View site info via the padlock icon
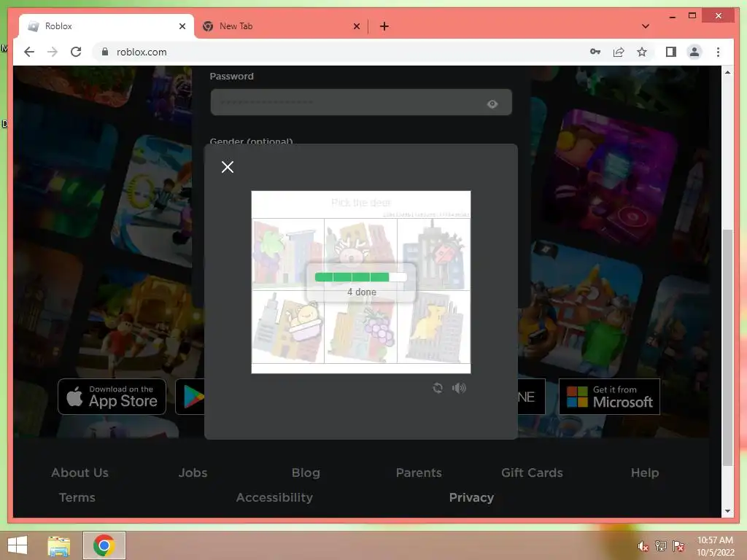The height and width of the screenshot is (560, 747). click(x=105, y=52)
